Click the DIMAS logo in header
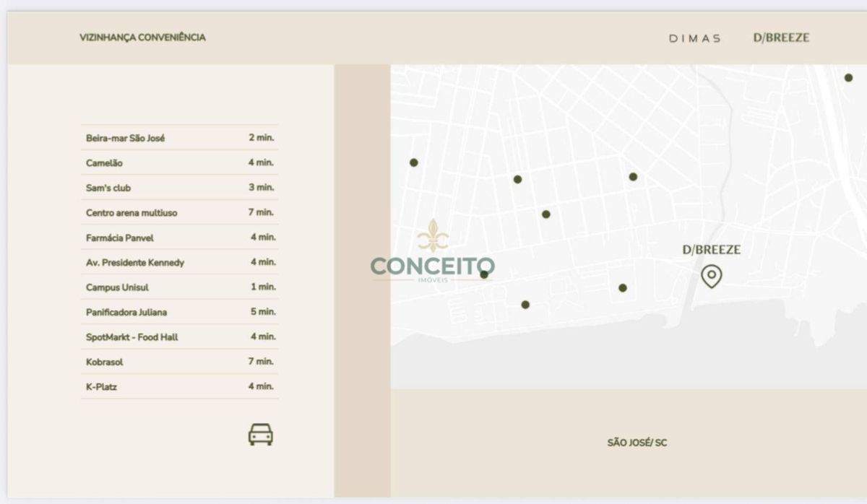The width and height of the screenshot is (867, 504). [x=695, y=38]
